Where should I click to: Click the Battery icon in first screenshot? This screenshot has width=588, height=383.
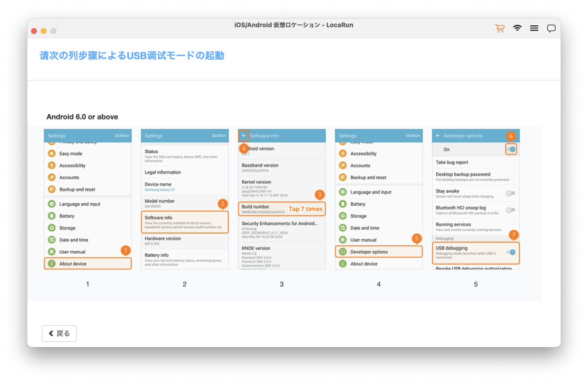[x=51, y=216]
